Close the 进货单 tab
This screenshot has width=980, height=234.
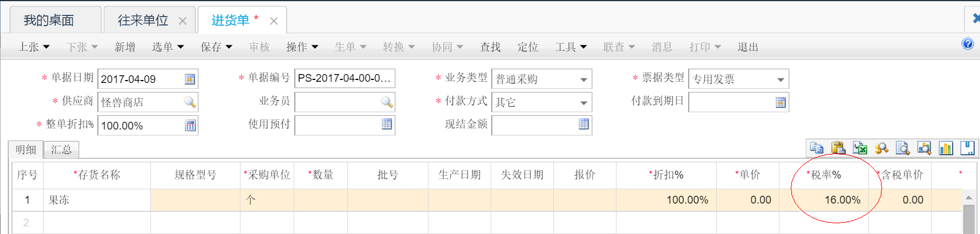click(274, 21)
